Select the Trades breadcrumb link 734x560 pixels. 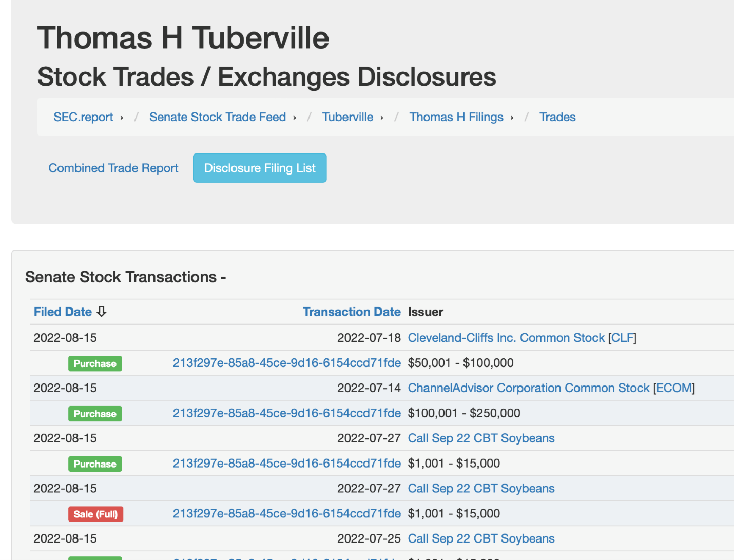coord(557,117)
